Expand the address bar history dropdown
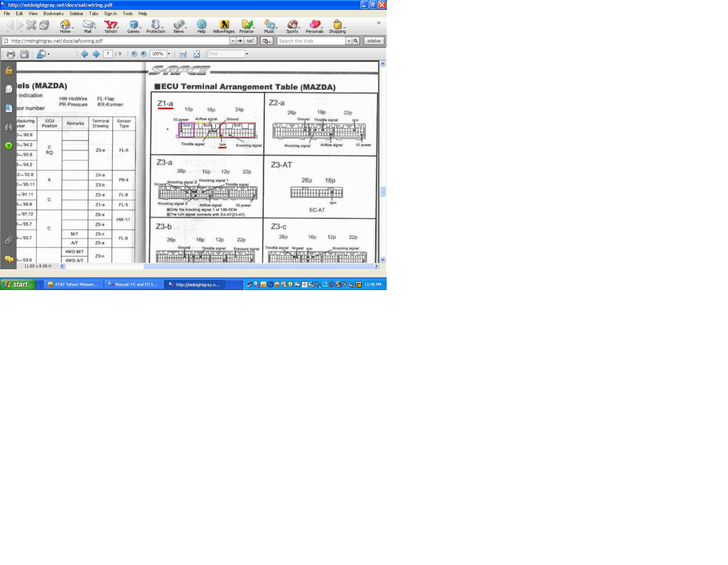 233,41
